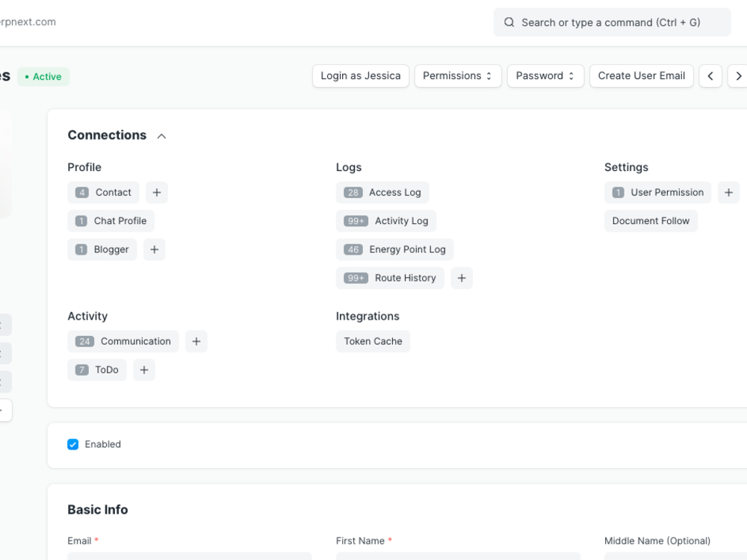
Task: Add a new Blogger record
Action: tap(154, 249)
